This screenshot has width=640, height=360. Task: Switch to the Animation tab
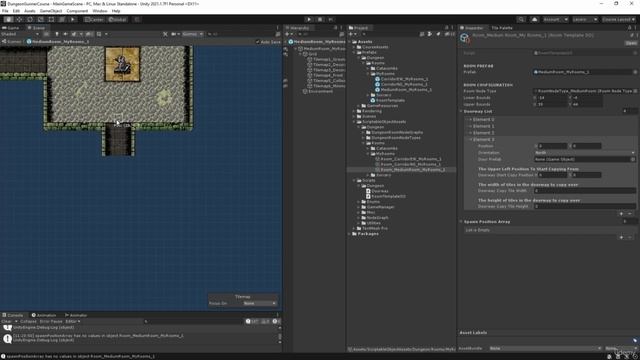click(44, 315)
